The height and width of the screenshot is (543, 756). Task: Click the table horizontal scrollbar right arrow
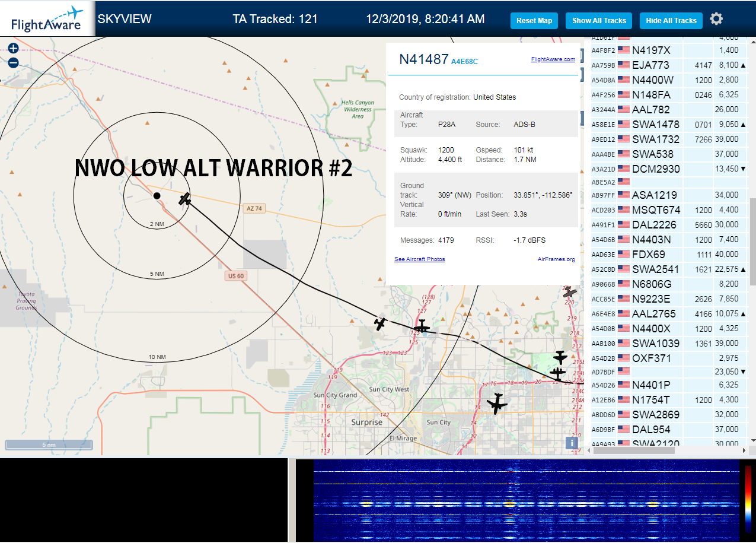[x=744, y=451]
